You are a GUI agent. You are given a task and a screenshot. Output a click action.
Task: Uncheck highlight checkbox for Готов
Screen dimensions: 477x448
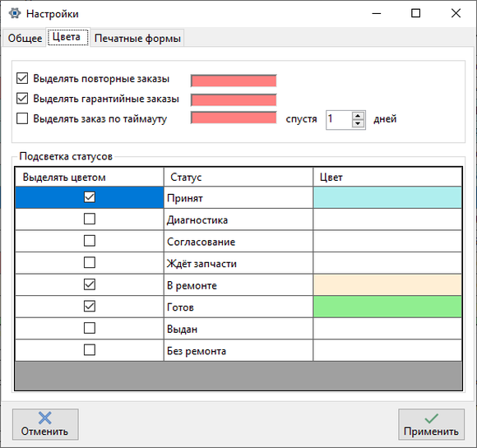pyautogui.click(x=90, y=307)
